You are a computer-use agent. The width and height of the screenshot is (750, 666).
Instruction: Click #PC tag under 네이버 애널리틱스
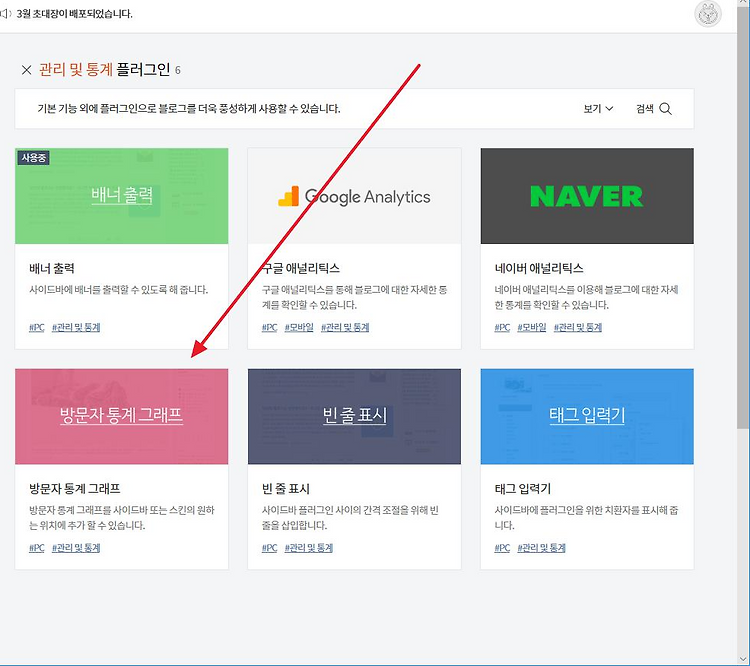click(x=502, y=327)
